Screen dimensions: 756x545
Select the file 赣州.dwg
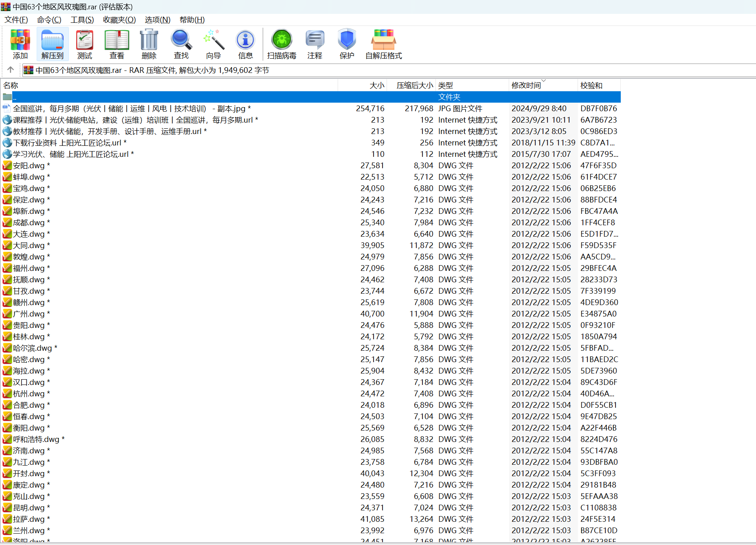click(x=31, y=302)
